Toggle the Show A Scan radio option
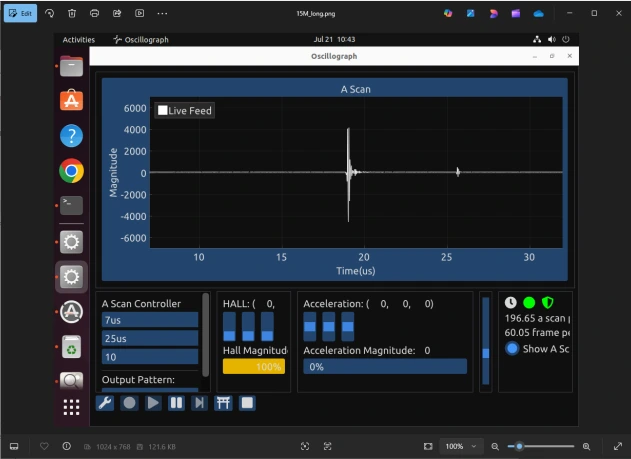The image size is (631, 459). [x=512, y=348]
